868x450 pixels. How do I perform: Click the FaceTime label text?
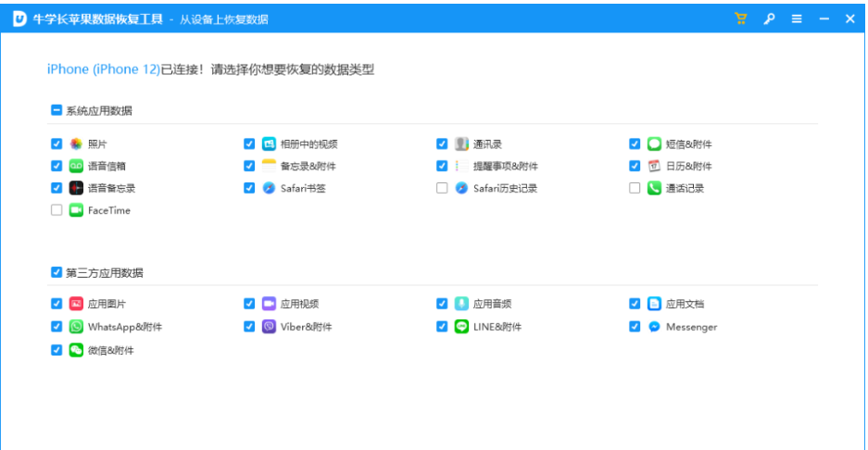(109, 210)
